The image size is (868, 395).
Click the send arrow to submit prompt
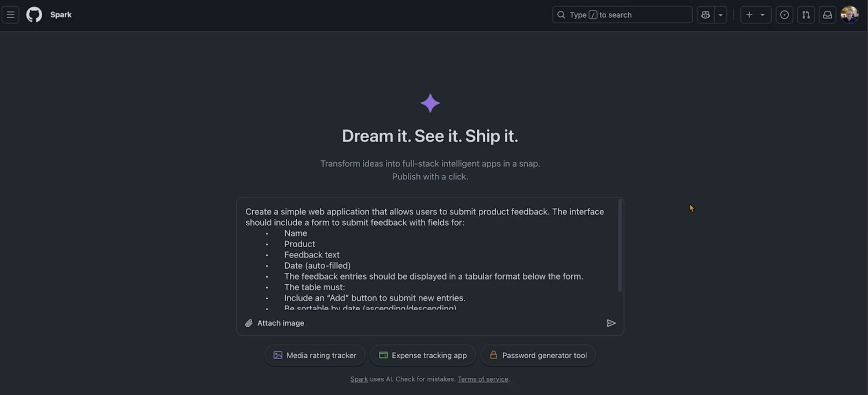point(611,323)
